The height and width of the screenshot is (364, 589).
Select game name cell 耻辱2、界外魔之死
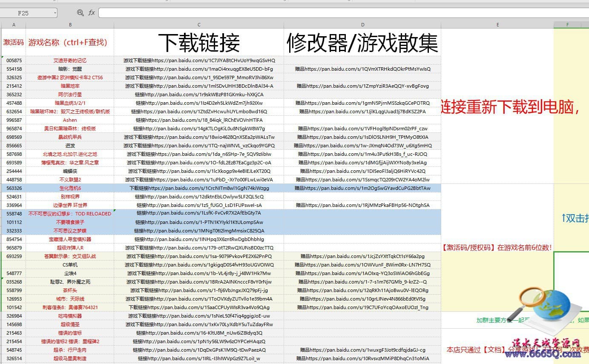coord(70,282)
